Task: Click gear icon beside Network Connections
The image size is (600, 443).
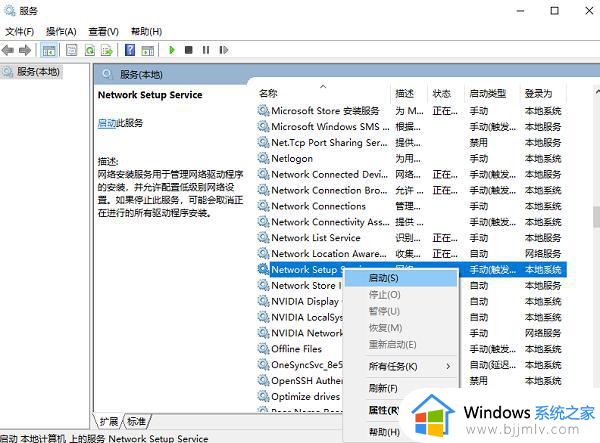Action: pyautogui.click(x=263, y=206)
